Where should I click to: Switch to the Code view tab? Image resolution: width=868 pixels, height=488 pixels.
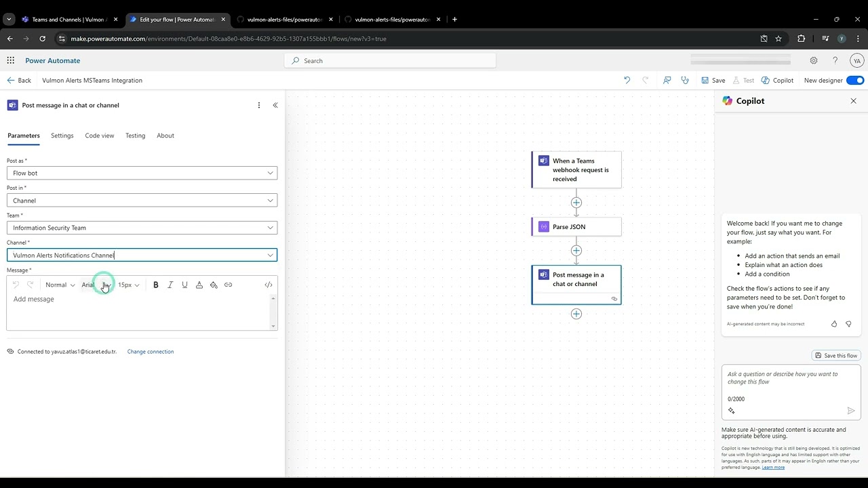(x=100, y=136)
